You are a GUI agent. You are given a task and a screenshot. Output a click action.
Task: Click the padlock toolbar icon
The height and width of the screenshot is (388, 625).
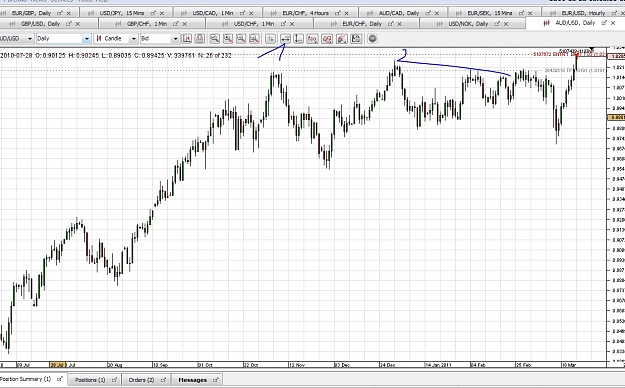(x=200, y=39)
